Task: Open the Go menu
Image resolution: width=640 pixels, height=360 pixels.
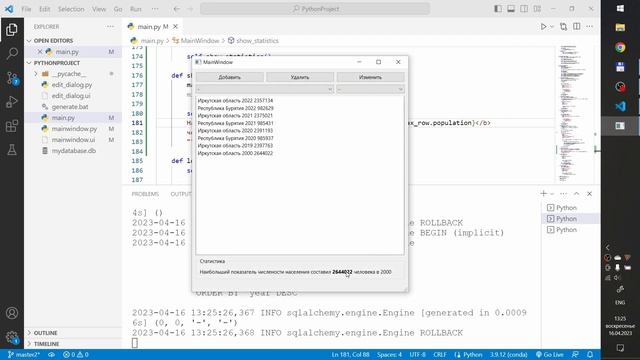Action: tap(118, 9)
